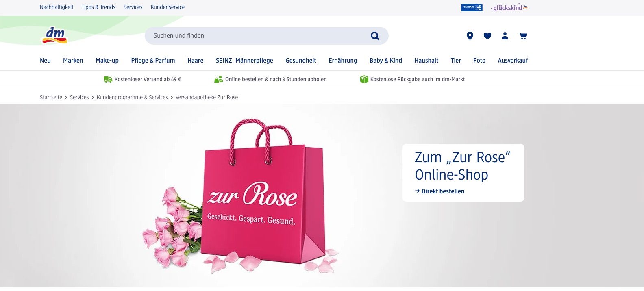Screen dimensions: 644x291
Task: Open the Ausverkauf category
Action: (513, 60)
